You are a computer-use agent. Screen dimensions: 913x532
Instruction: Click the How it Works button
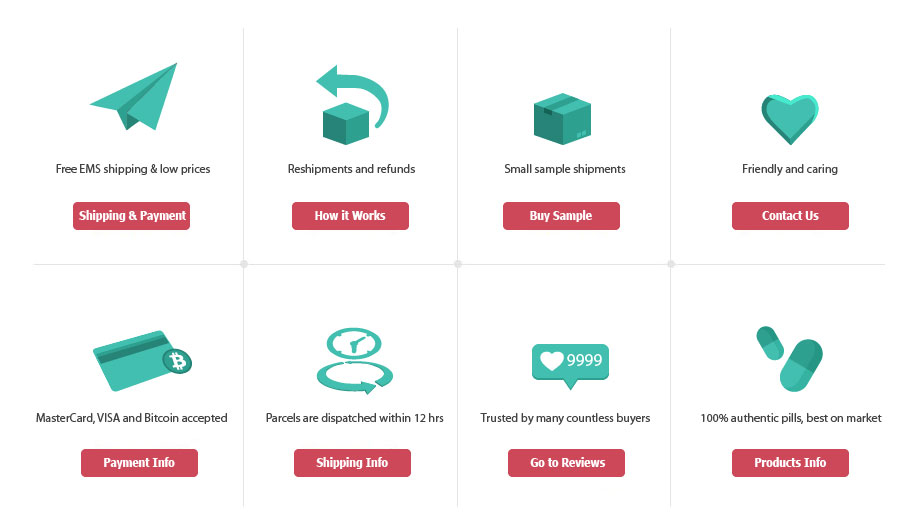tap(351, 216)
